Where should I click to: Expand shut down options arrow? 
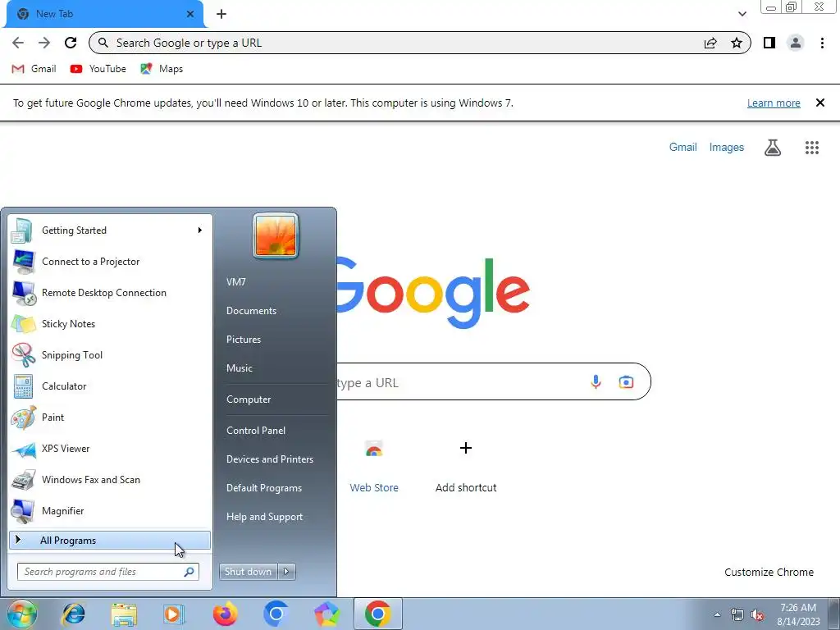286,572
